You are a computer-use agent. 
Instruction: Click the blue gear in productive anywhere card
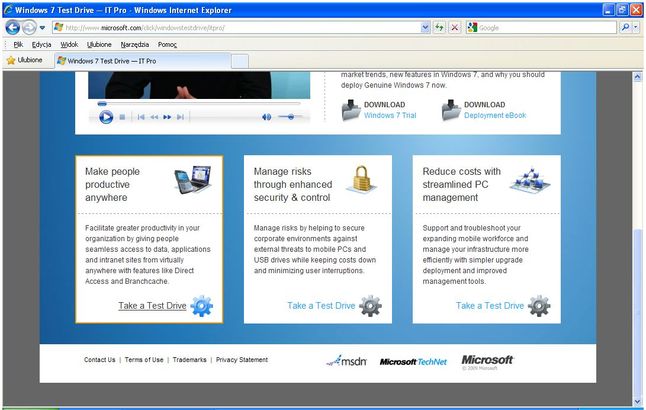[x=202, y=306]
